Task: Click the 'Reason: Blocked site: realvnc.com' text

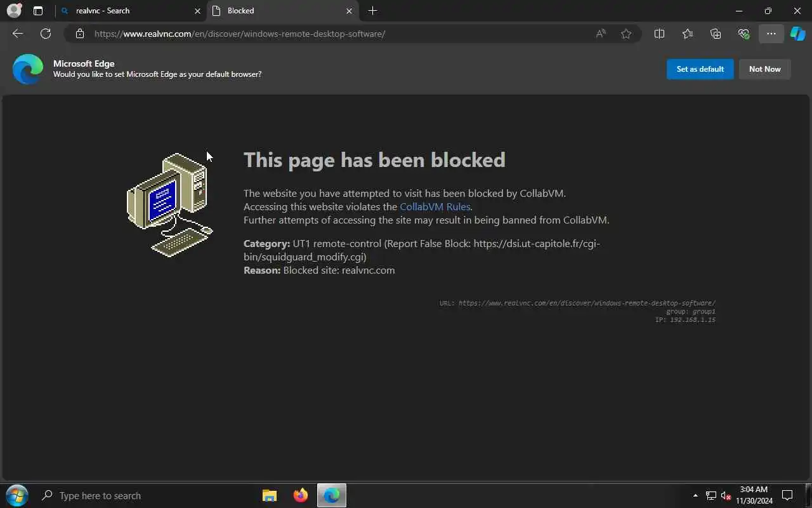Action: click(x=319, y=270)
